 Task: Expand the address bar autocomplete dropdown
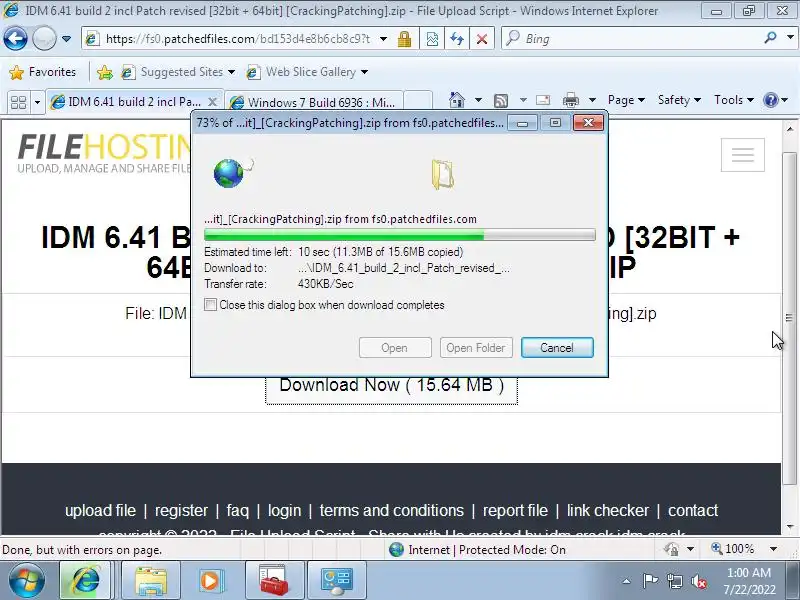click(x=384, y=39)
